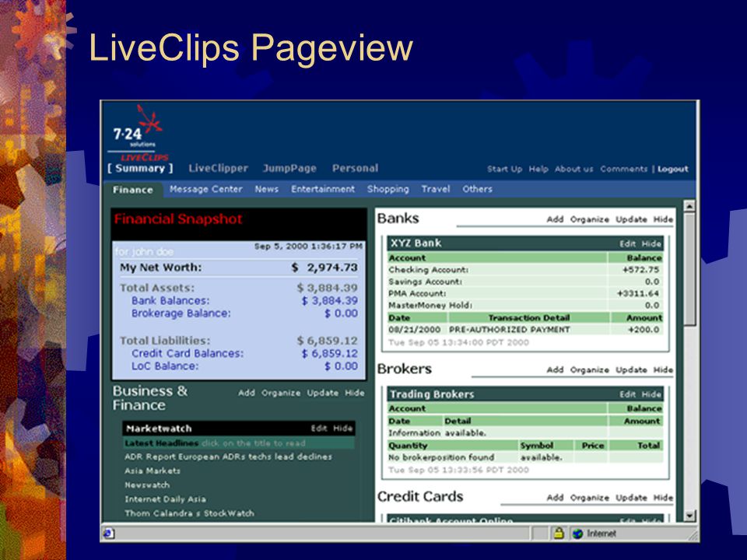This screenshot has height=560, width=747.
Task: Select the Shopping tab
Action: pyautogui.click(x=388, y=189)
